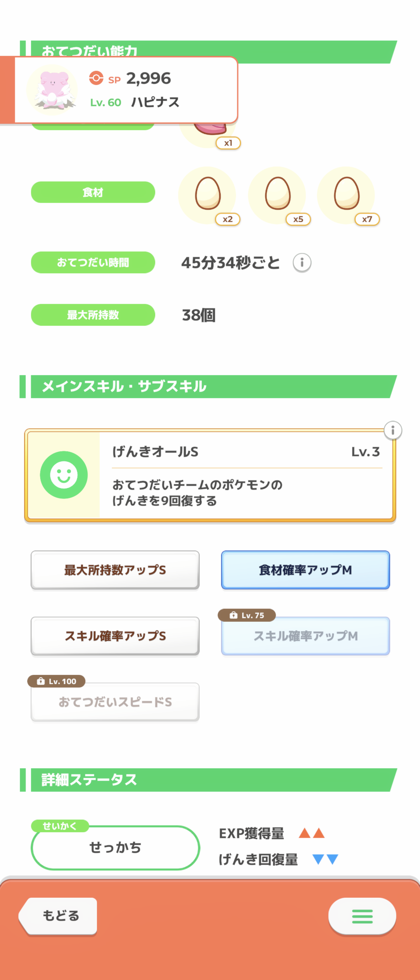Select 食材確率アップM sub skill

tap(305, 570)
